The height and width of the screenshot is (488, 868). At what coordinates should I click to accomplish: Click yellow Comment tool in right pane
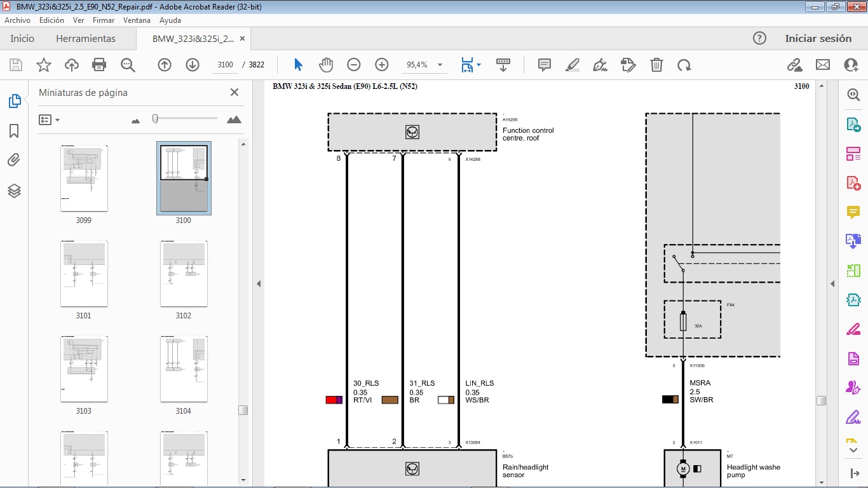853,212
